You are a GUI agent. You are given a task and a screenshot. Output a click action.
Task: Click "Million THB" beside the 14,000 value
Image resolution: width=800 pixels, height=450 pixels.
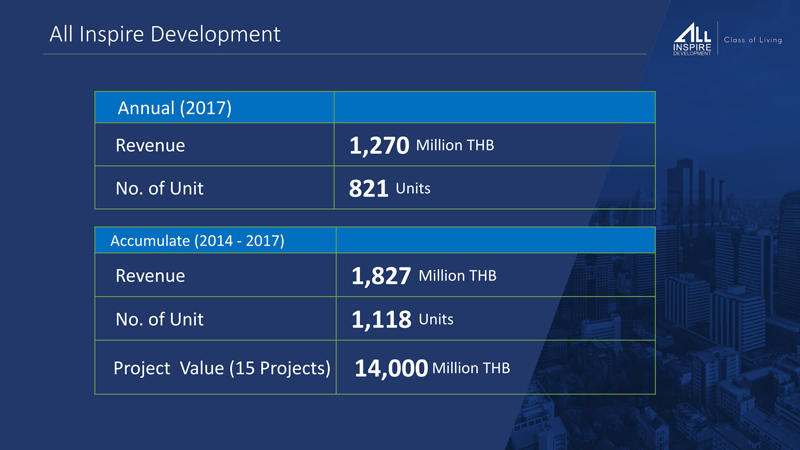click(x=471, y=368)
